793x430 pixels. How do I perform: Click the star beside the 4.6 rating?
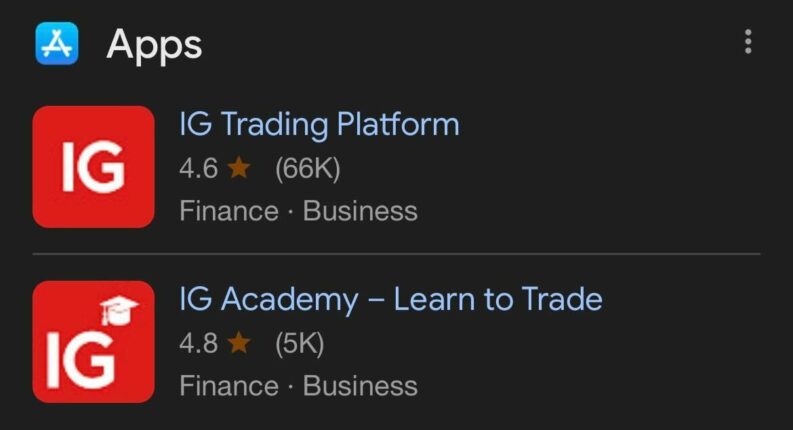click(239, 169)
